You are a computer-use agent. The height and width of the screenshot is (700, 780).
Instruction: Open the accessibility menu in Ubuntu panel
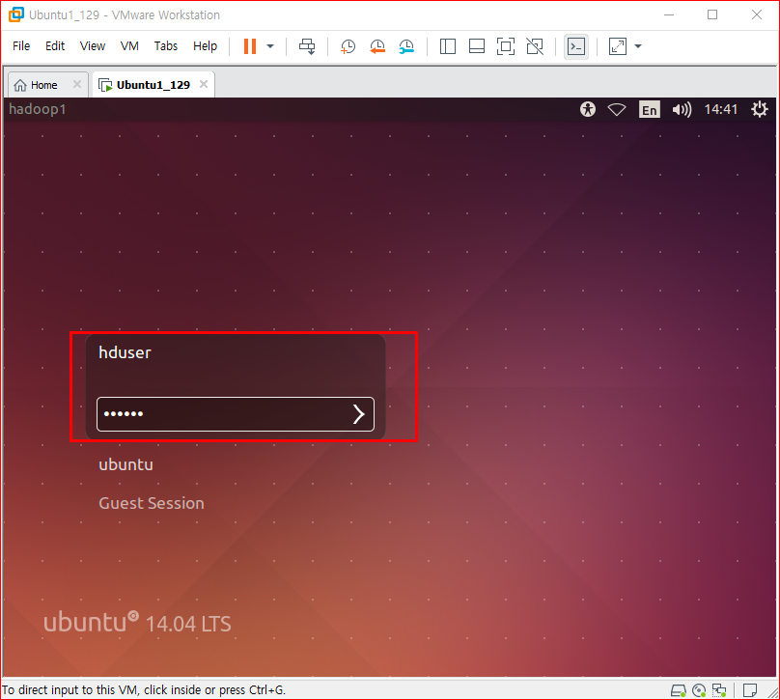(x=588, y=109)
